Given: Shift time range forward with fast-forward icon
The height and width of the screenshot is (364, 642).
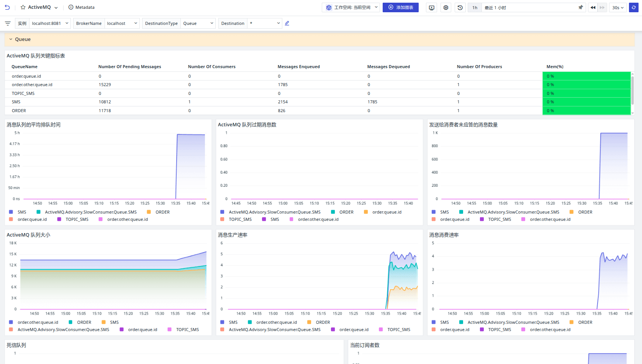Looking at the screenshot, I should (x=602, y=8).
